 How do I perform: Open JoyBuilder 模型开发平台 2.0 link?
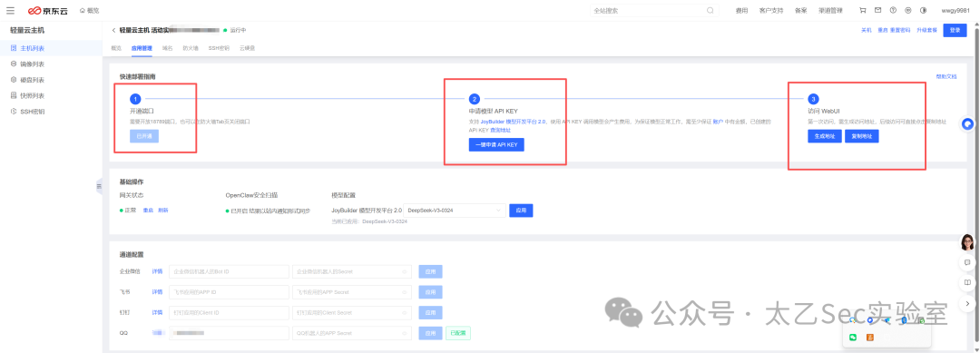513,122
